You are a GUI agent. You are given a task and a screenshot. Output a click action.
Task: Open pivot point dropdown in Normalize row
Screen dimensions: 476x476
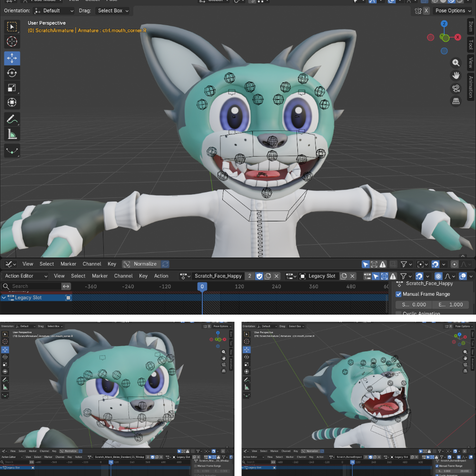(x=422, y=264)
